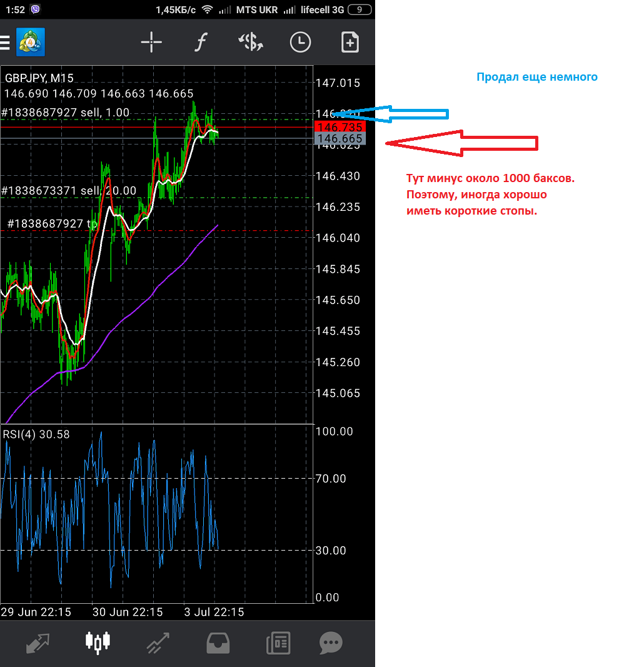Select the #1838673371 sell 20.00 order line
The height and width of the screenshot is (667, 644).
point(69,191)
